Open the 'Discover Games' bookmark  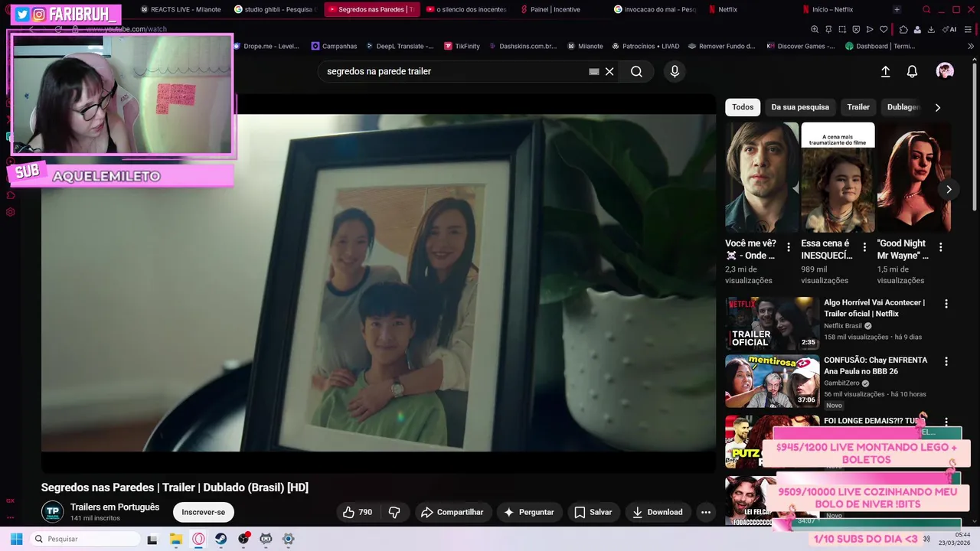[x=801, y=46]
